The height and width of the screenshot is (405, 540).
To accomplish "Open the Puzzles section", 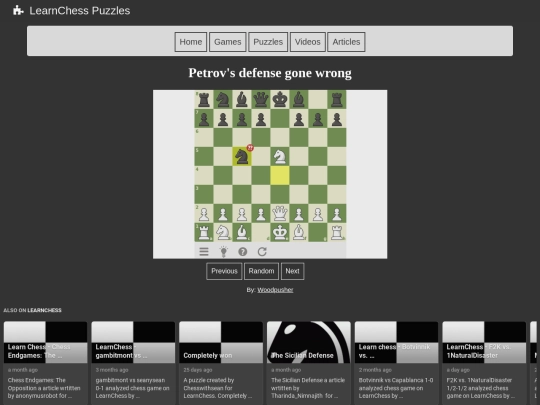I will pos(268,42).
